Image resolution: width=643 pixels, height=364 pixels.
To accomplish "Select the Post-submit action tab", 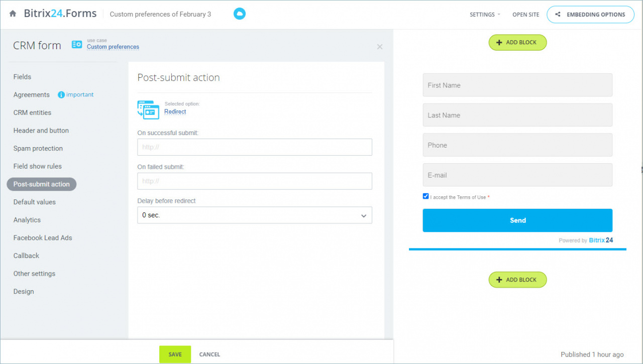I will 42,184.
